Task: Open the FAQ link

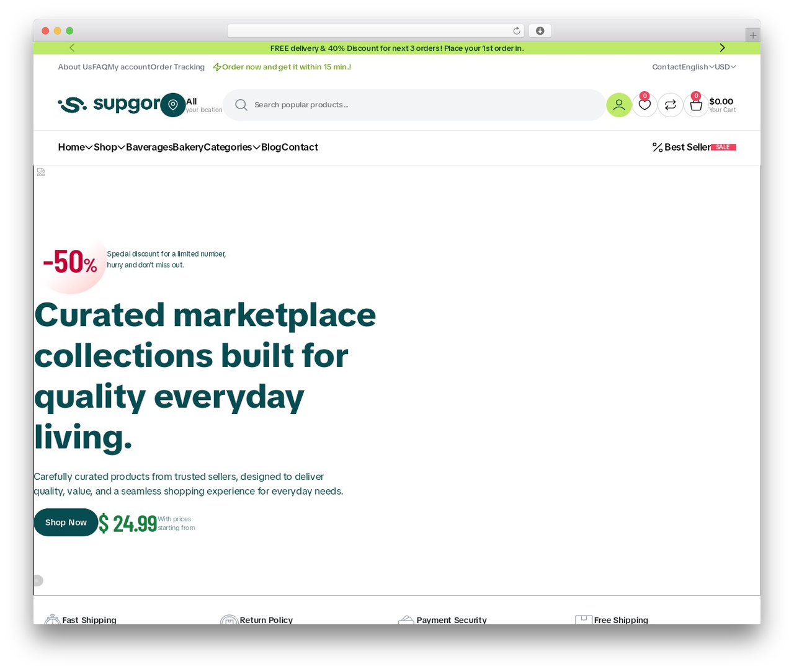Action: (100, 67)
